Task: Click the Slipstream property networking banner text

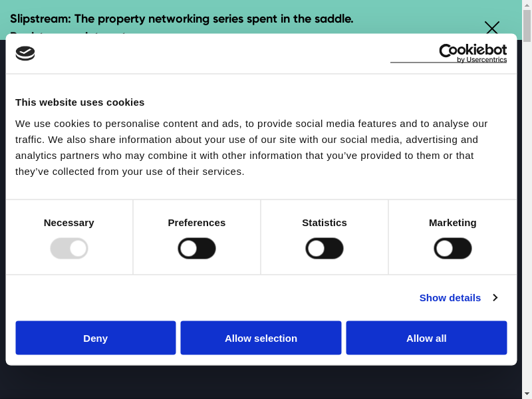Action: [182, 19]
